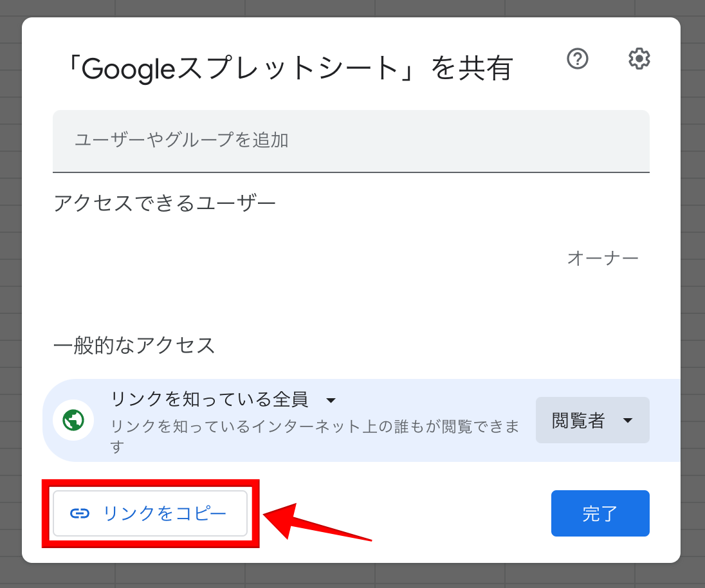Click the red arrow annotation

click(x=317, y=522)
